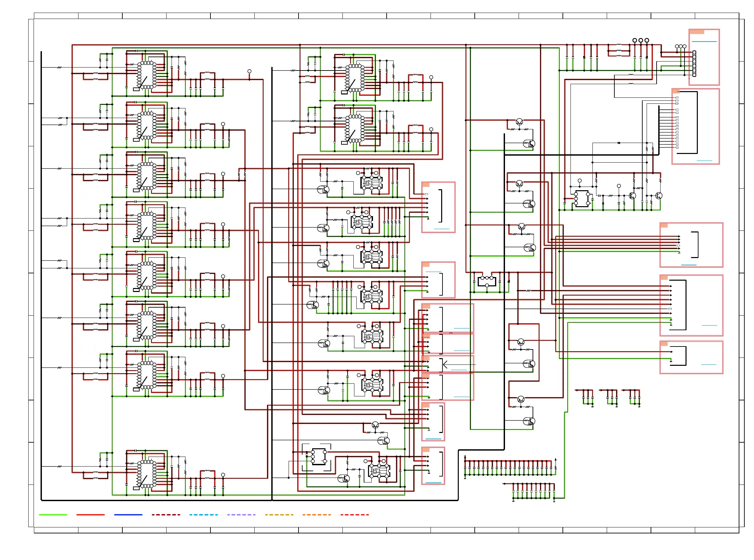This screenshot has width=754, height=560.
Task: Click the diode above the right-side 8-pin IC
Action: 619,143
